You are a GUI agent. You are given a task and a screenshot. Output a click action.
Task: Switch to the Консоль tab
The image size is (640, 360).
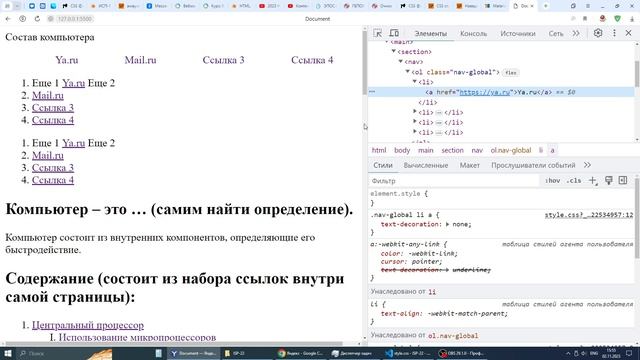click(473, 33)
